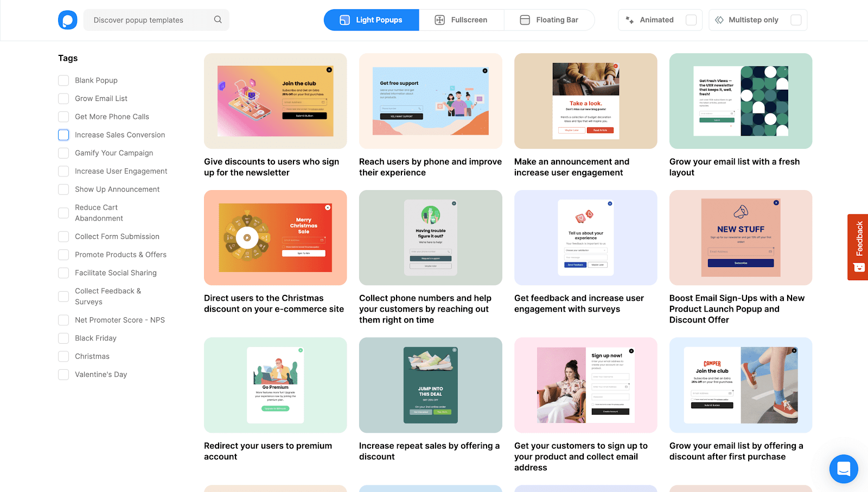Open the NEW STUFF product launch thumbnail
Viewport: 868px width, 492px height.
(x=741, y=237)
